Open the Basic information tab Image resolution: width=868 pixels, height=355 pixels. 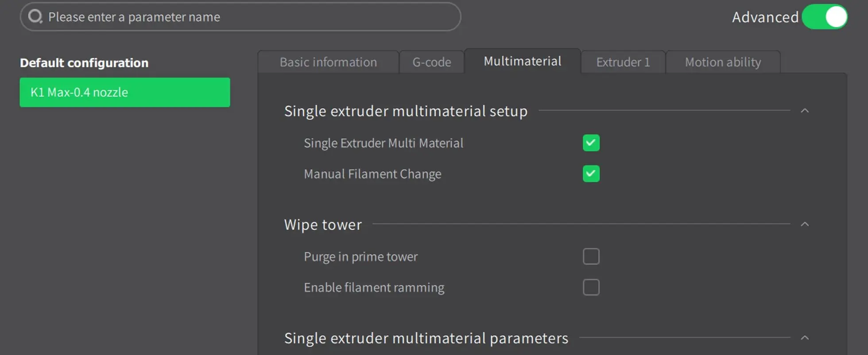point(328,62)
